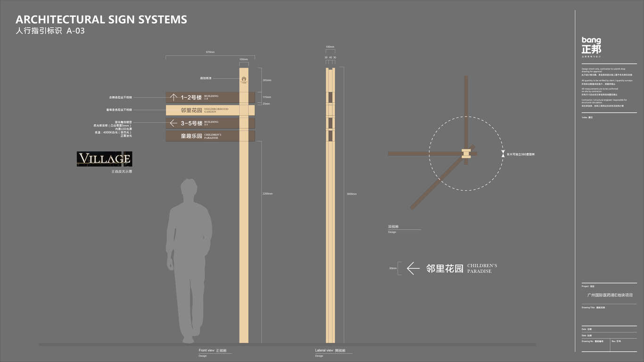The height and width of the screenshot is (362, 644).
Task: Click the 叶片可独立360度旋转 note
Action: tap(520, 154)
